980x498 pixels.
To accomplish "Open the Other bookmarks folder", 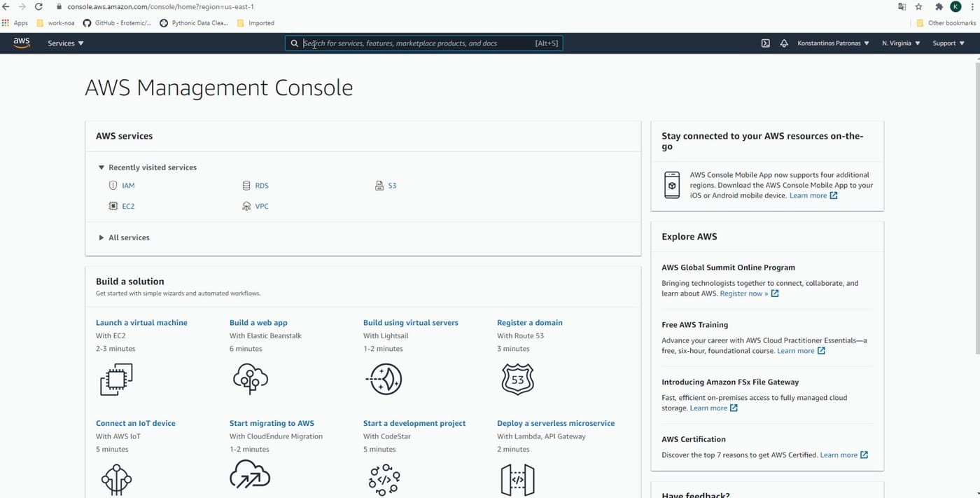I will 946,22.
